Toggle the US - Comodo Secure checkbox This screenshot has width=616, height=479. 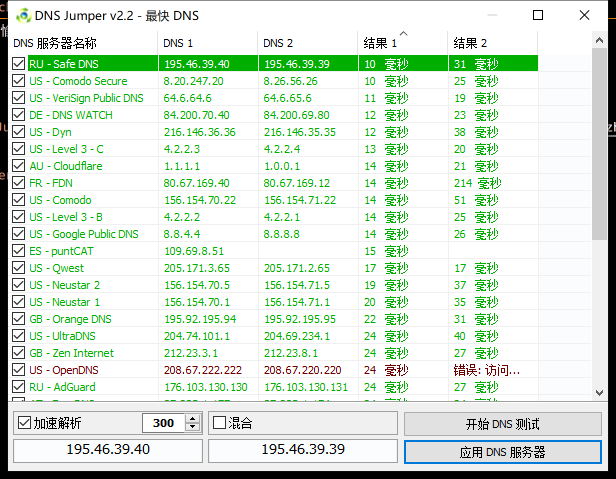(18, 81)
